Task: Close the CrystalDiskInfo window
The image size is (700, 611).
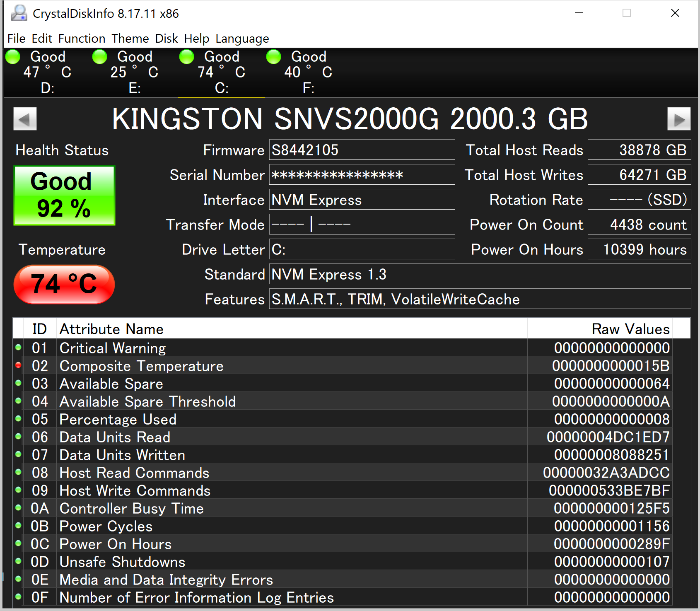Action: 675,13
